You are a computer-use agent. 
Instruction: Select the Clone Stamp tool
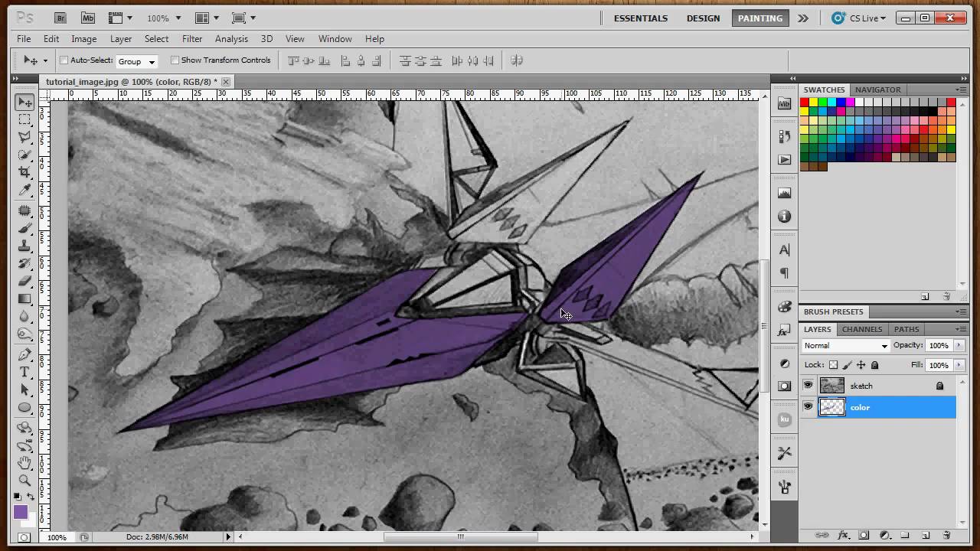pos(25,246)
